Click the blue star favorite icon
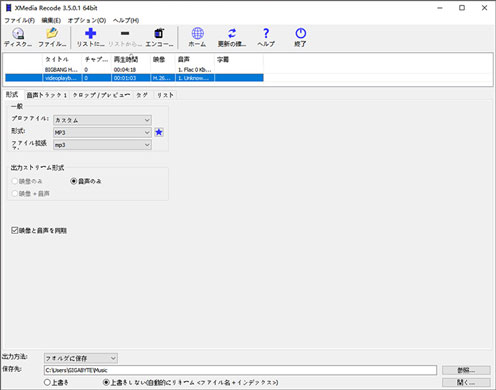Viewport: 496px width, 390px height. pos(159,132)
